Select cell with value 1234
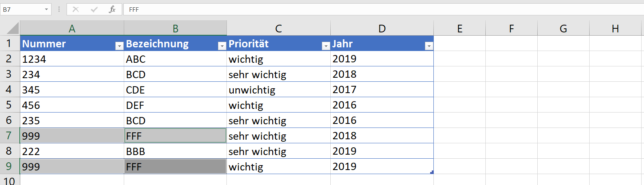This screenshot has height=185, width=644. pos(72,59)
